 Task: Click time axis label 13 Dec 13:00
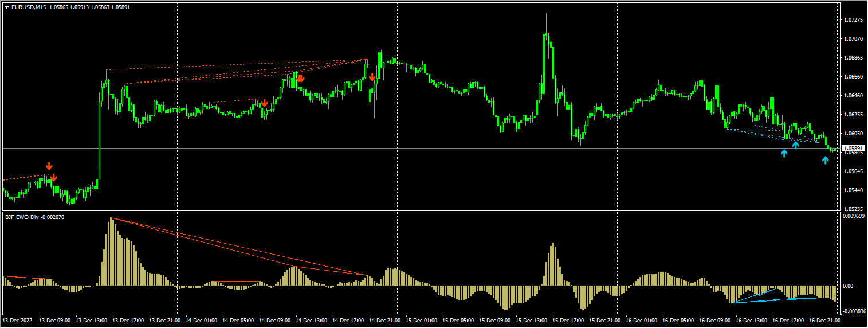[92, 320]
